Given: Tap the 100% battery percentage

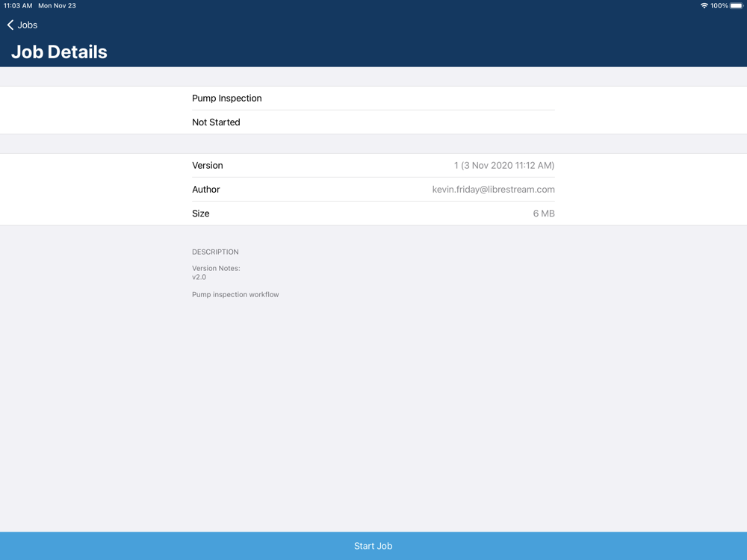Looking at the screenshot, I should click(719, 6).
